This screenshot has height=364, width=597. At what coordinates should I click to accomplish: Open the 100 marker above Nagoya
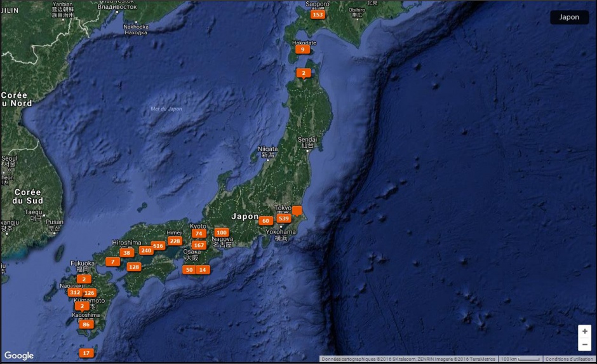click(222, 233)
